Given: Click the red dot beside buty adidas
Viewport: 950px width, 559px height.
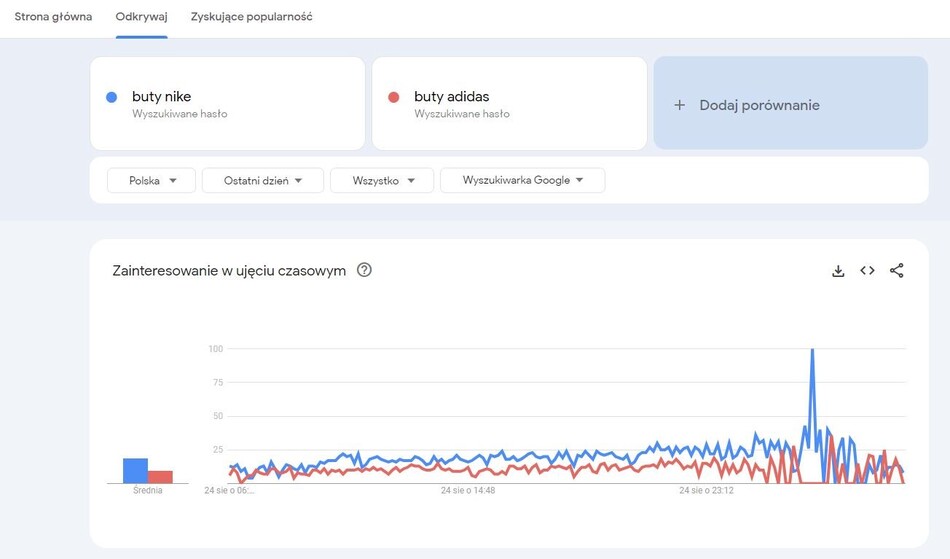Looking at the screenshot, I should click(394, 97).
